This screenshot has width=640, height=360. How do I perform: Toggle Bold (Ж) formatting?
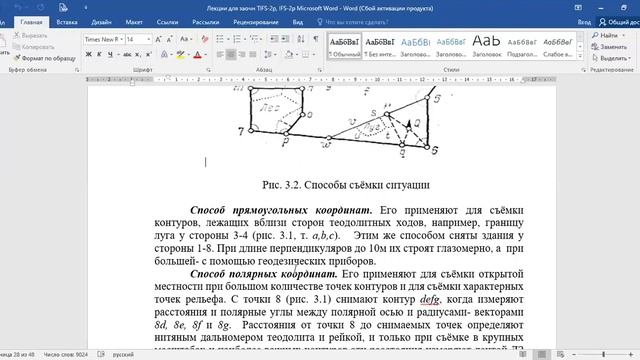[89, 54]
